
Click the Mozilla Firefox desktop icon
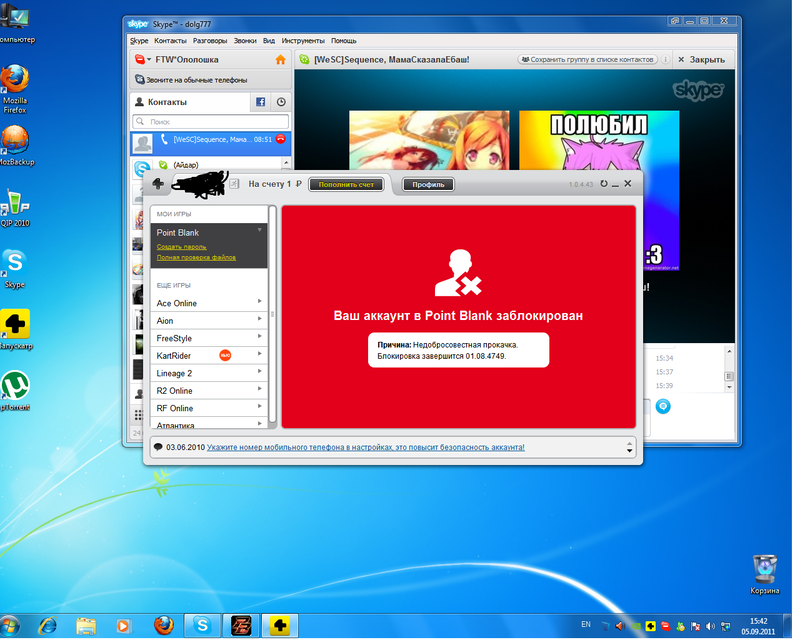(15, 88)
